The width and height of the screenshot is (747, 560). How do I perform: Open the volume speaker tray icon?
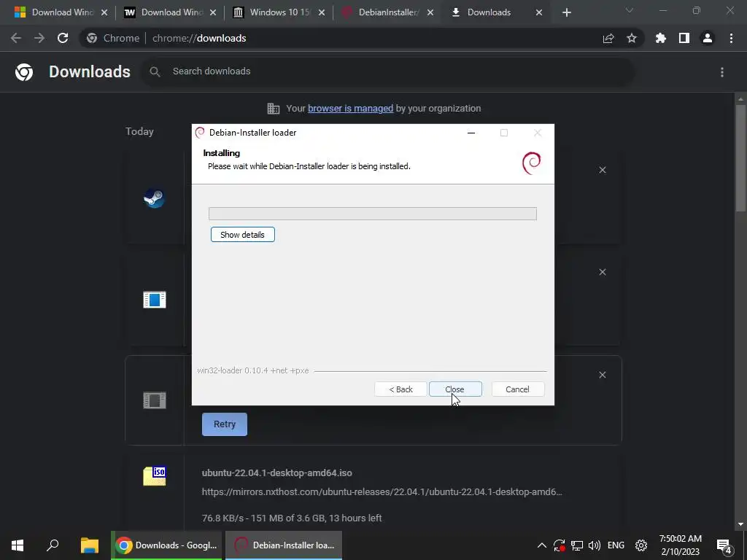tap(595, 545)
